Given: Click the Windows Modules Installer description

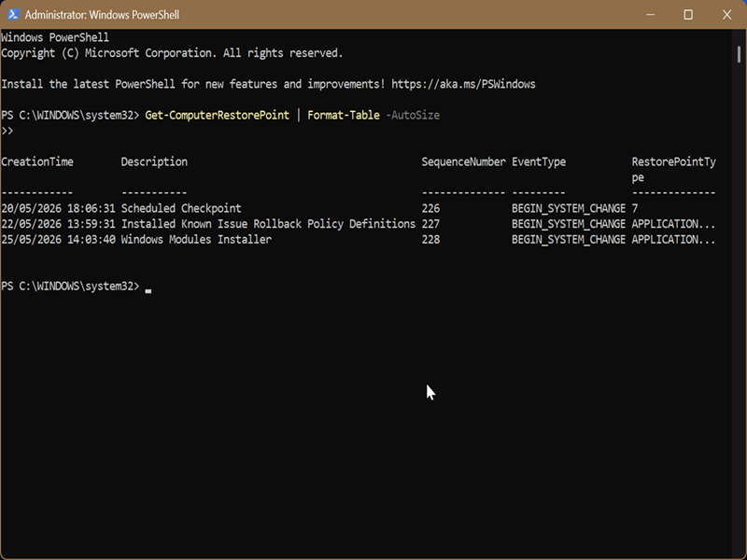Looking at the screenshot, I should [196, 240].
